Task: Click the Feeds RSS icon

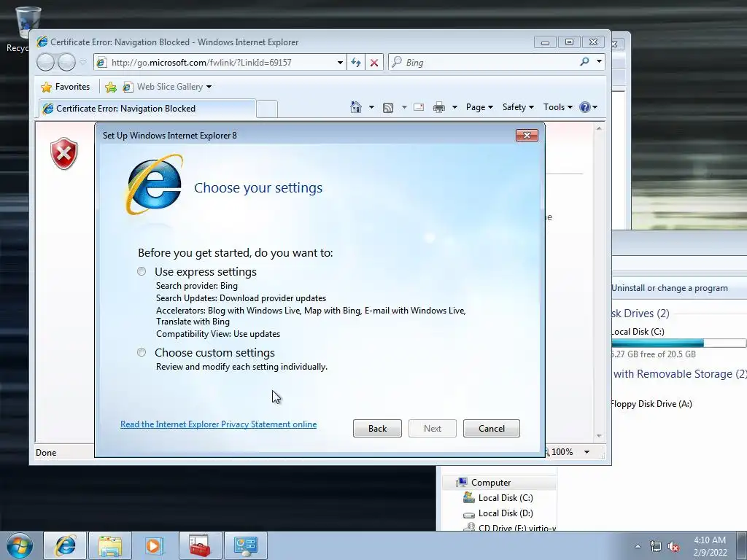Action: (x=388, y=108)
